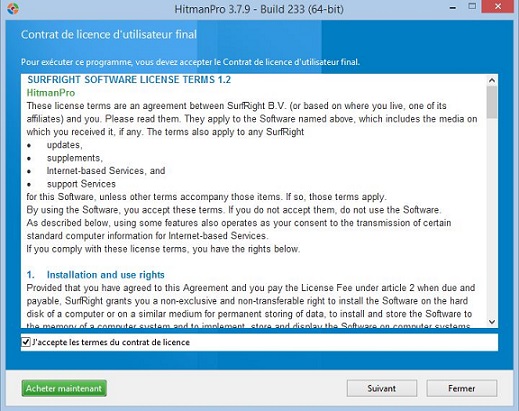Viewport: 519px width, 411px height.
Task: Click the "Contrat de licence d'utilisateur final" title
Action: 109,34
